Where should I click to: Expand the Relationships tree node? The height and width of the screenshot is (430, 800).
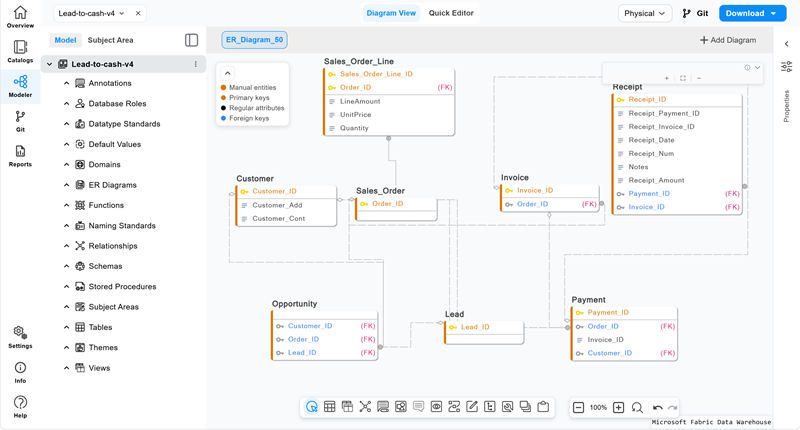66,246
